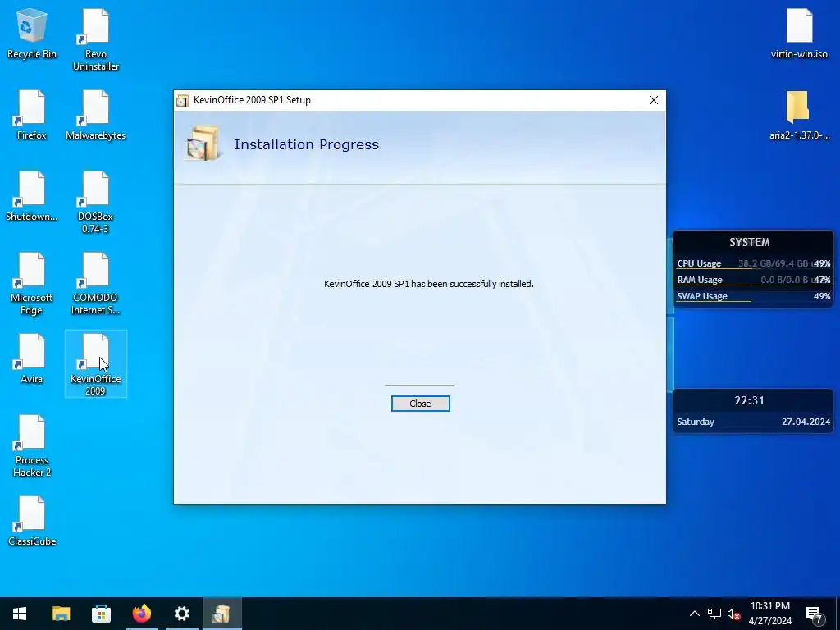840x630 pixels.
Task: Click the successfully installed message text
Action: [x=428, y=284]
